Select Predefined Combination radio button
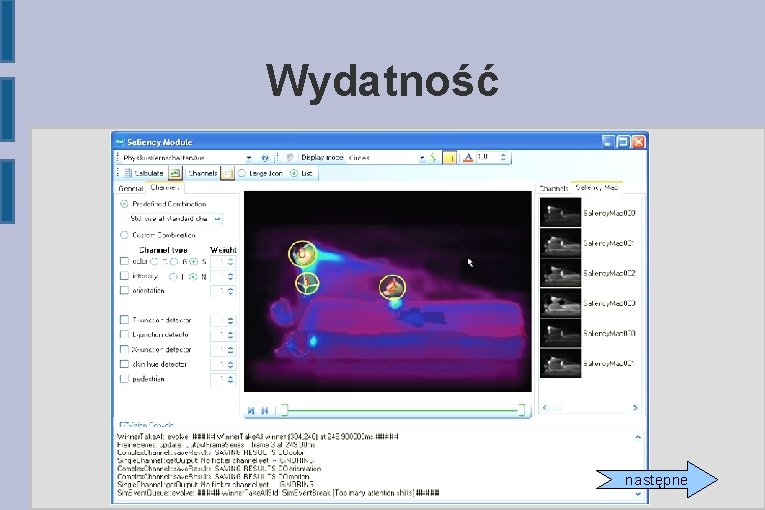The image size is (765, 510). click(x=124, y=204)
